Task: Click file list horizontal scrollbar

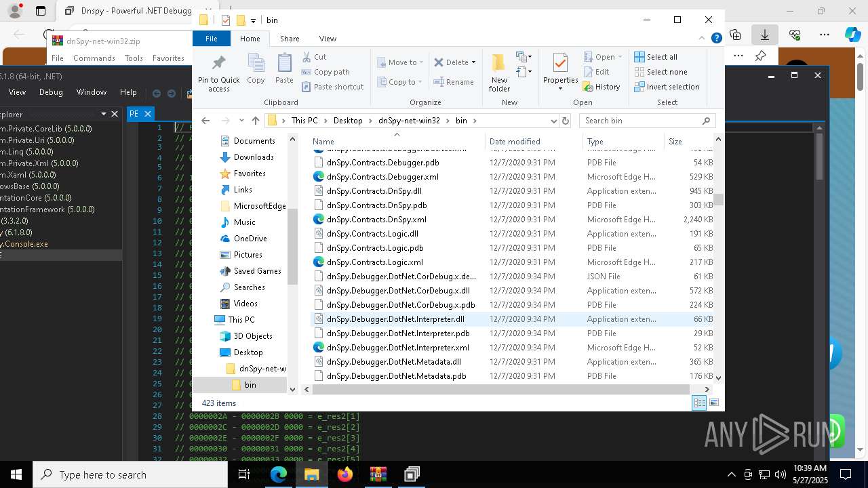Action: pos(500,389)
